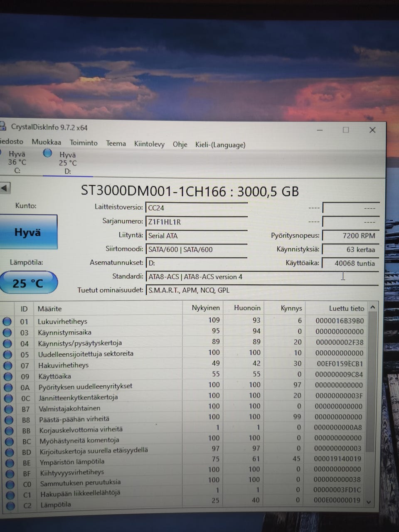Select raw value 0000016B39B0
Viewport: 399px width, 532px height.
[339, 321]
